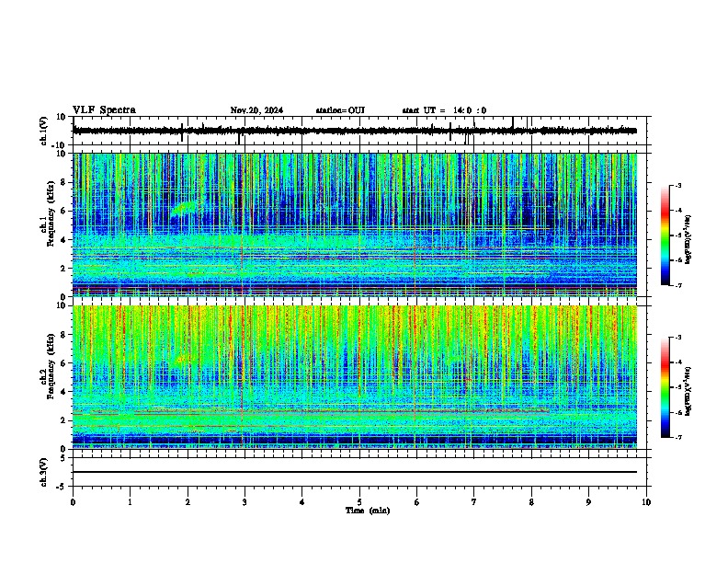Click the 'ch.3(V)' axis label
The height and width of the screenshot is (563, 728).
44,472
